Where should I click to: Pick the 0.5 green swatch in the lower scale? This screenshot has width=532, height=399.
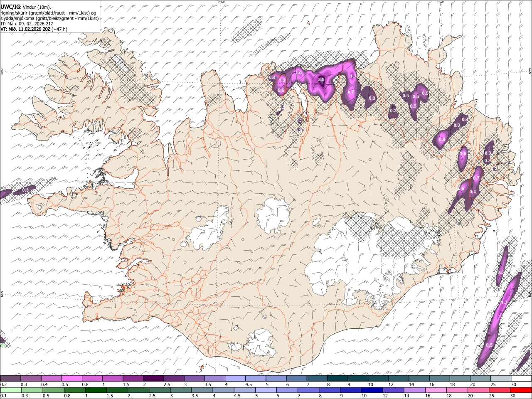click(53, 390)
